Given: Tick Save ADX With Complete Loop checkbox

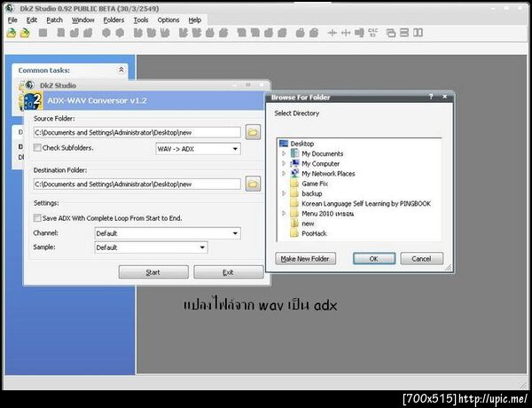Looking at the screenshot, I should [37, 218].
